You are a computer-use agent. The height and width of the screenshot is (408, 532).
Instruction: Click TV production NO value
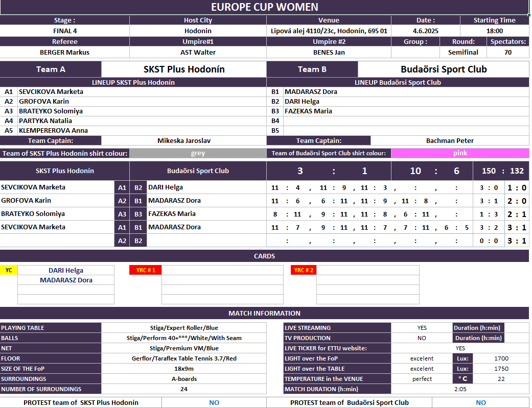pyautogui.click(x=422, y=338)
